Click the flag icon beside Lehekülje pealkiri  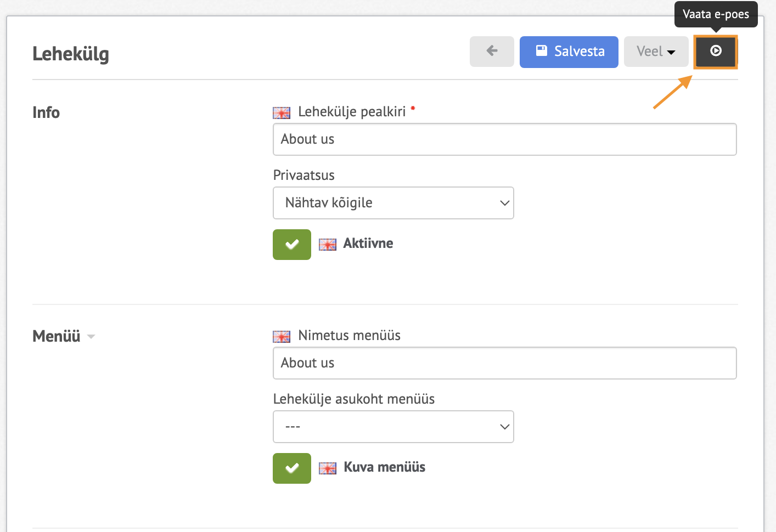coord(282,113)
